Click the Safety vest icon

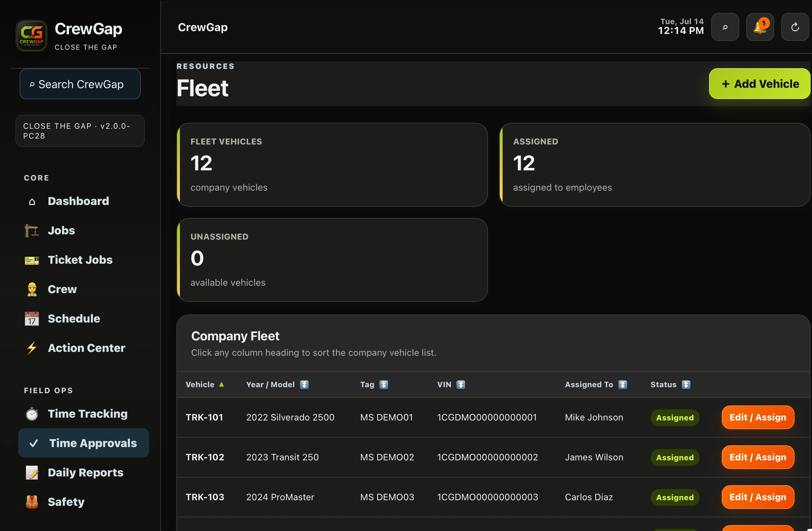[32, 502]
